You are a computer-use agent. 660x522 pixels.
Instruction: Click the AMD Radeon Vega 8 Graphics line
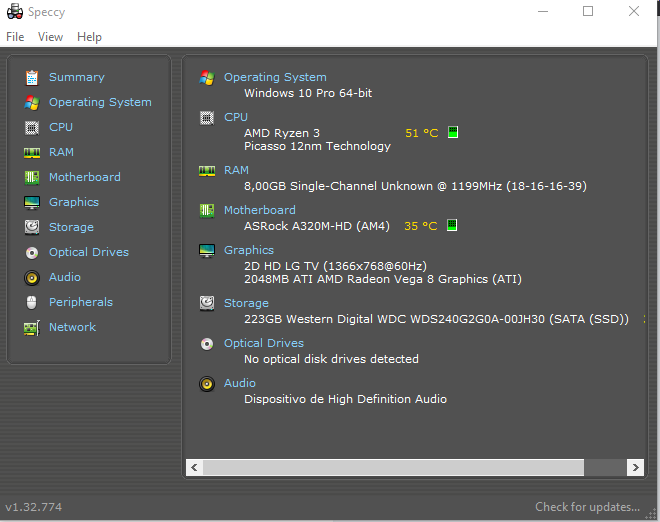pyautogui.click(x=383, y=280)
